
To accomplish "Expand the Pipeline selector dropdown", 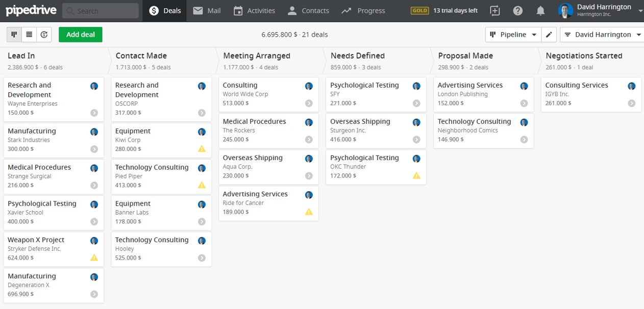I will click(x=513, y=35).
